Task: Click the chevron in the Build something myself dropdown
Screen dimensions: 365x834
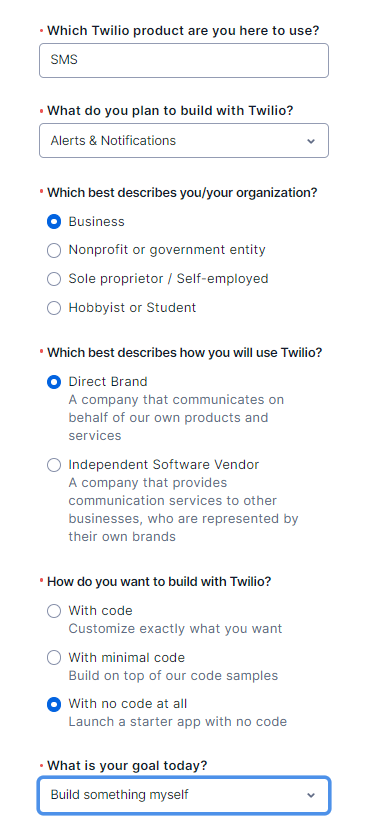Action: (311, 795)
